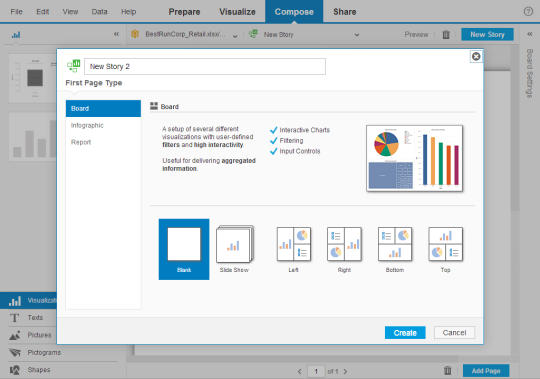
Task: Delete story using top trash icon
Action: (x=446, y=34)
